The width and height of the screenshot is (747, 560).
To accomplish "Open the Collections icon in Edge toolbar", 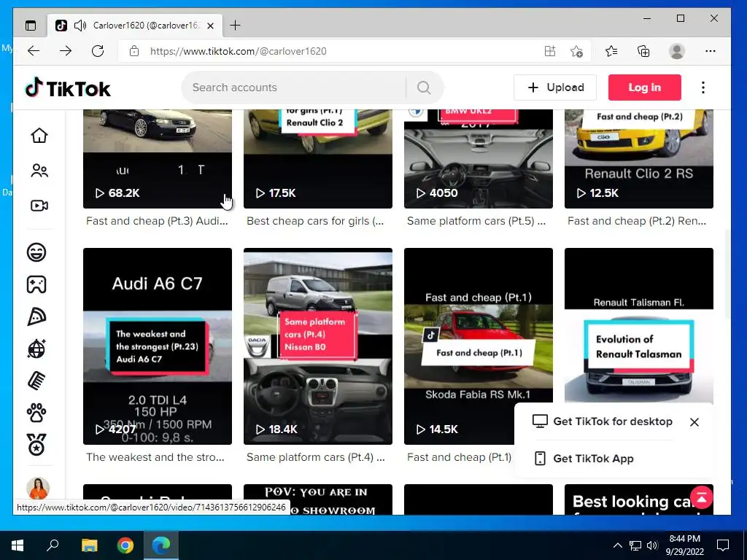I will tap(643, 51).
